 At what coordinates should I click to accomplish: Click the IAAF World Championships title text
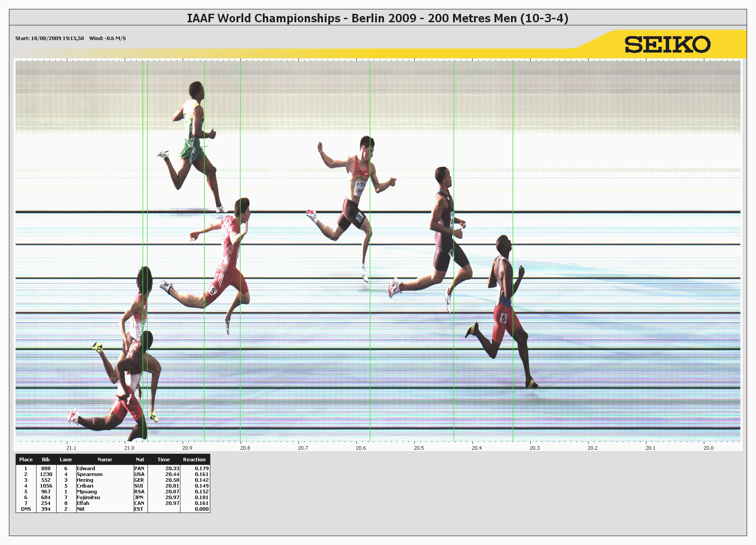click(x=377, y=18)
